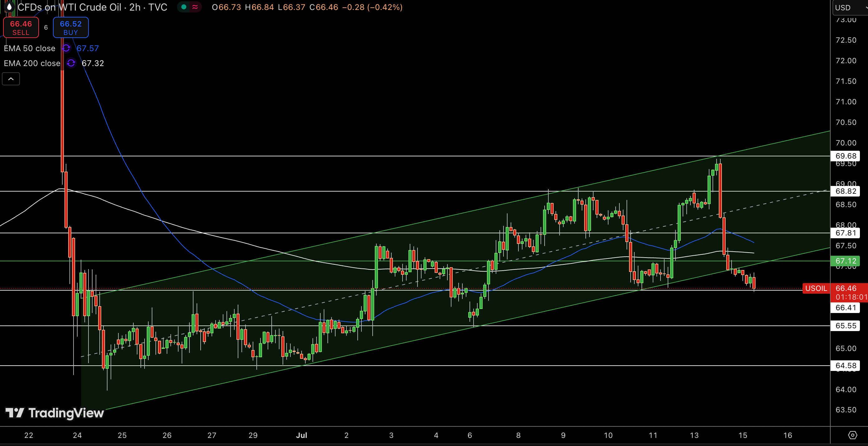Click the 66.52 BUY button
The image size is (868, 446).
click(71, 28)
